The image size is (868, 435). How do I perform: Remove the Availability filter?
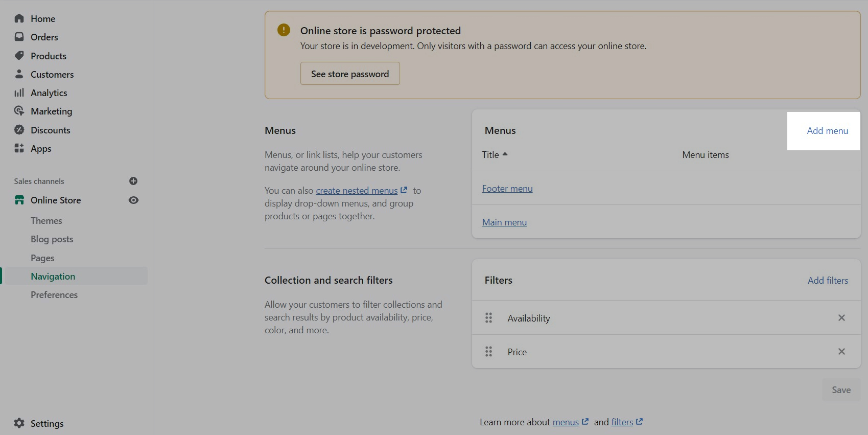pos(841,318)
